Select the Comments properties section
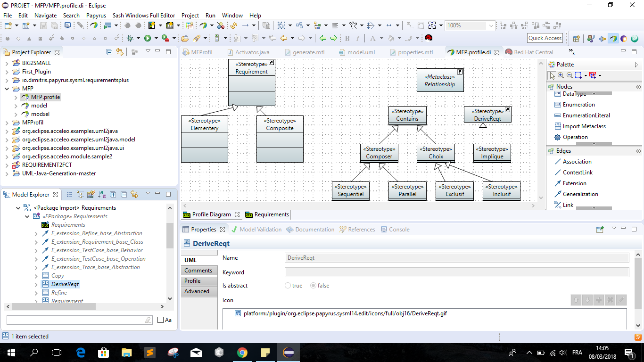Screen dimensions: 644x362 tap(199, 271)
